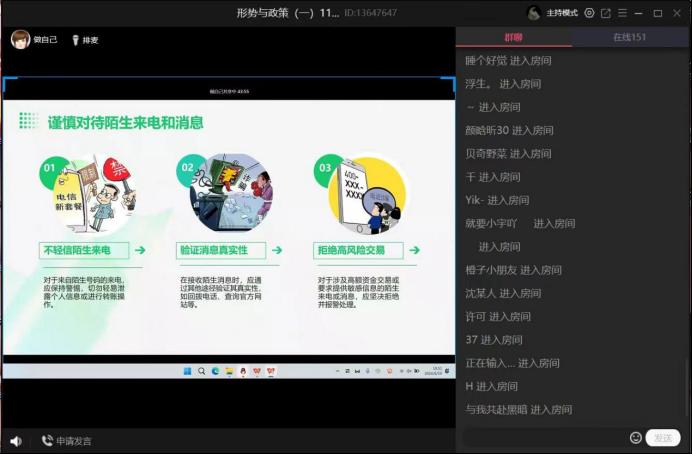Viewport: 692px width, 454px height.
Task: Click the chat message input field
Action: pos(545,438)
